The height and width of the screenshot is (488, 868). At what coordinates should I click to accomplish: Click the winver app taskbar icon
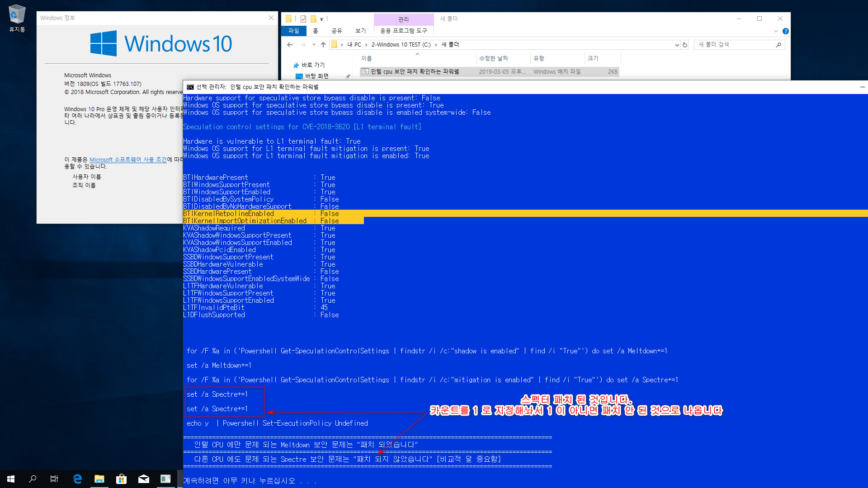coord(165,479)
